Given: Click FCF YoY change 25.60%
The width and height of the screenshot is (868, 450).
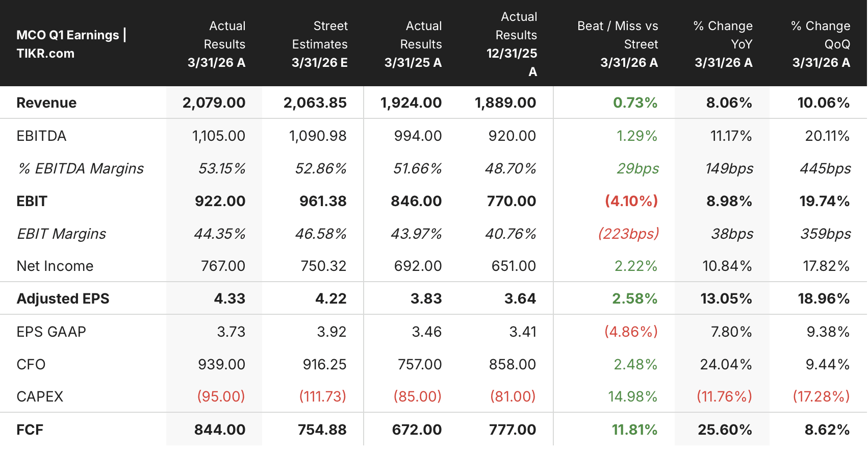Looking at the screenshot, I should (725, 430).
